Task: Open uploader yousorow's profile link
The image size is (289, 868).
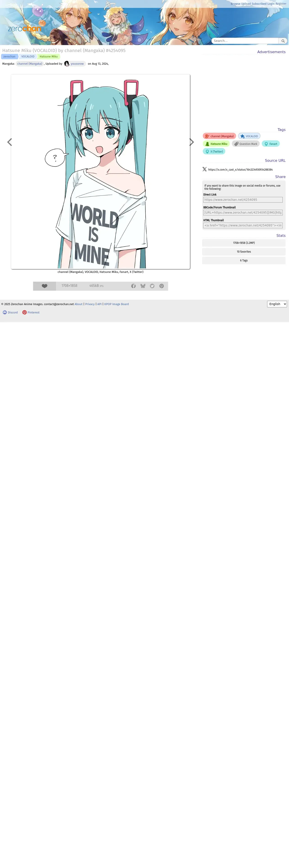Action: (77, 64)
